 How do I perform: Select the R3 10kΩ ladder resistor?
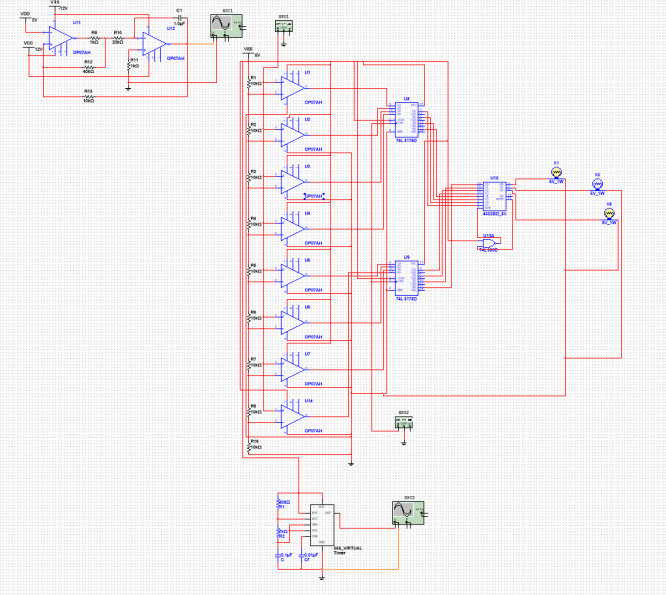pyautogui.click(x=249, y=177)
